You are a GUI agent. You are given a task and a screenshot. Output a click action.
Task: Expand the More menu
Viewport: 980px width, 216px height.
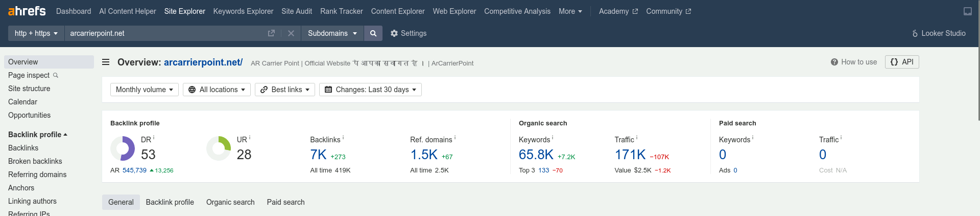coord(570,11)
